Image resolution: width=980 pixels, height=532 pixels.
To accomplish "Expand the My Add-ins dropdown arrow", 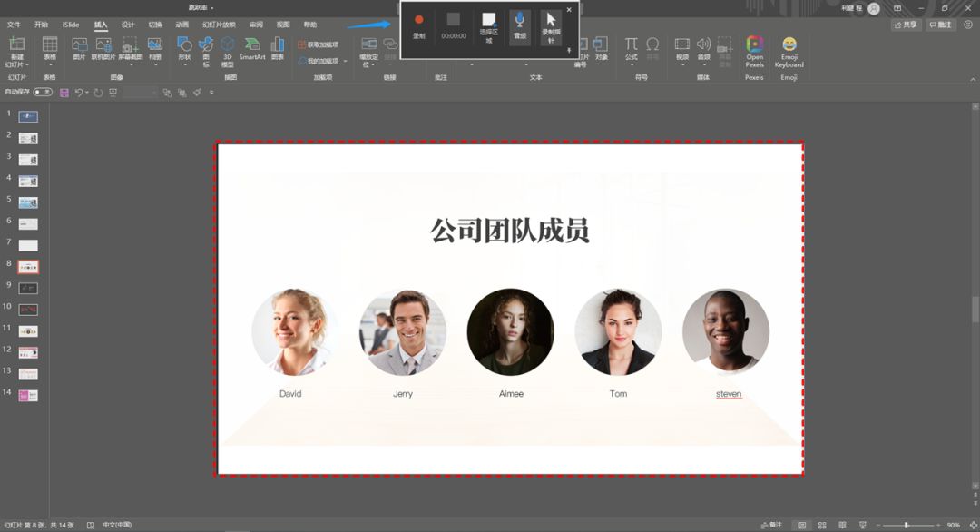I will (345, 61).
